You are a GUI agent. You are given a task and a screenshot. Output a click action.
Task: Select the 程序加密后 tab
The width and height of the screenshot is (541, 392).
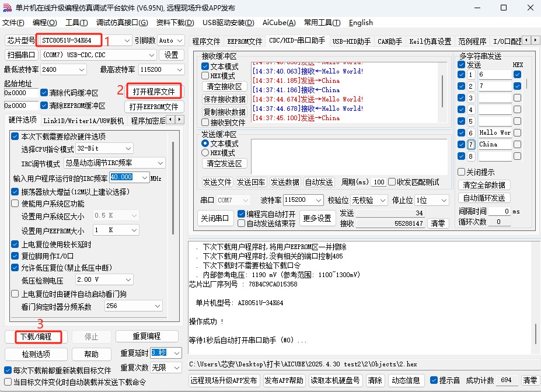pyautogui.click(x=148, y=120)
